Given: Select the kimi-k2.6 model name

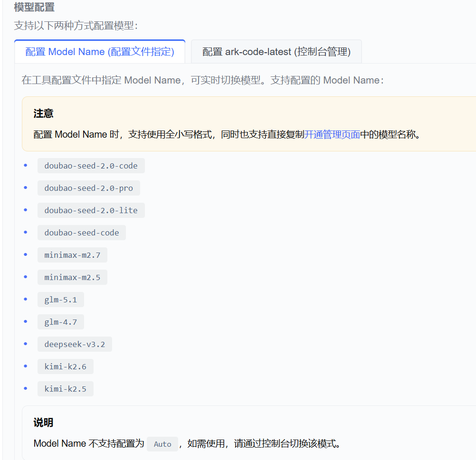Looking at the screenshot, I should tap(65, 366).
